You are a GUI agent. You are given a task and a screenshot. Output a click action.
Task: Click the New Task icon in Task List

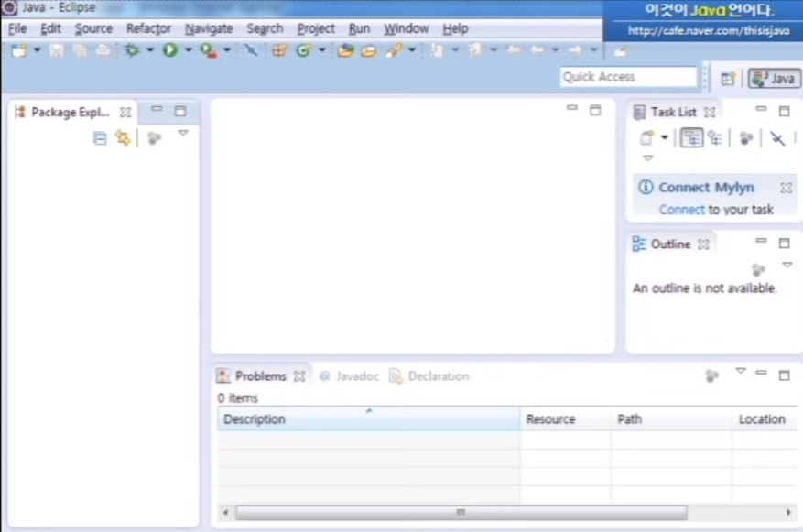646,137
